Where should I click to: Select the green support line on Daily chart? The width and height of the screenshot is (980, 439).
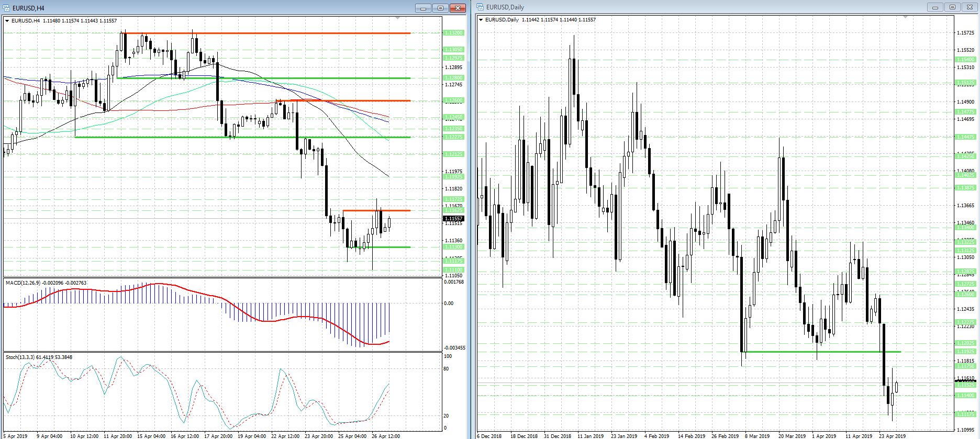821,352
